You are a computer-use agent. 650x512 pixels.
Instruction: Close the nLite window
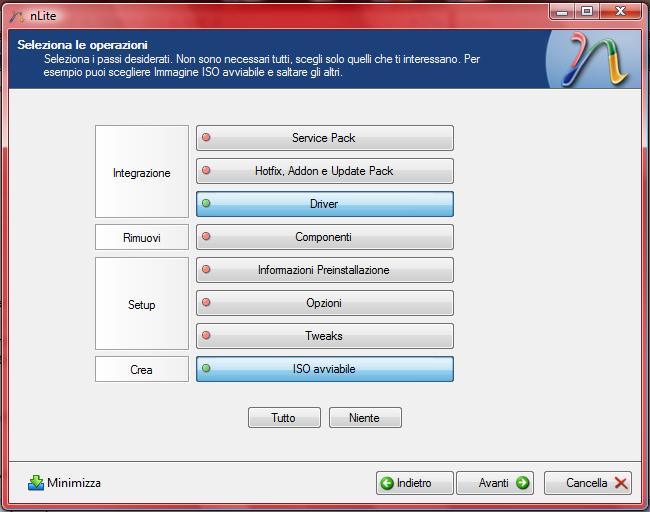pyautogui.click(x=620, y=11)
